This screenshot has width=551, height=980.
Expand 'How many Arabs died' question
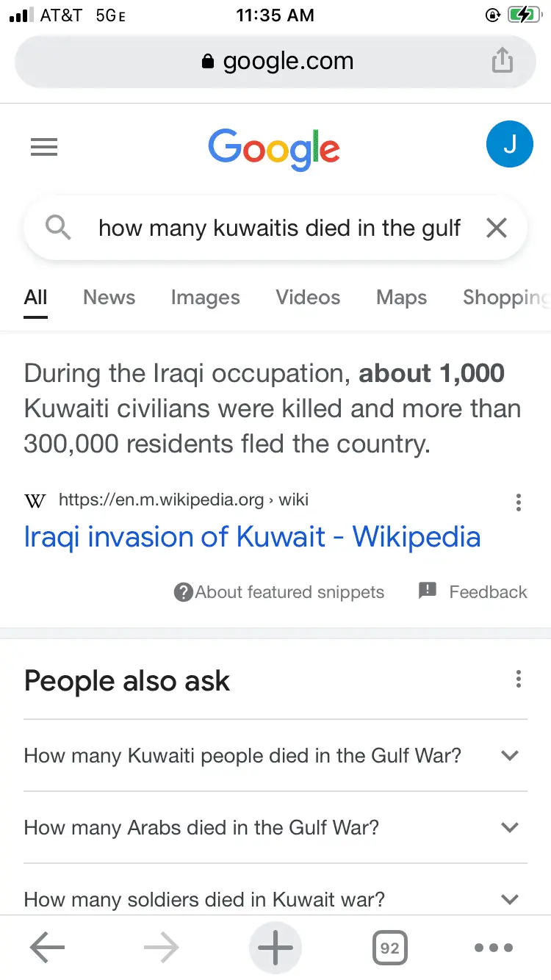click(x=509, y=827)
